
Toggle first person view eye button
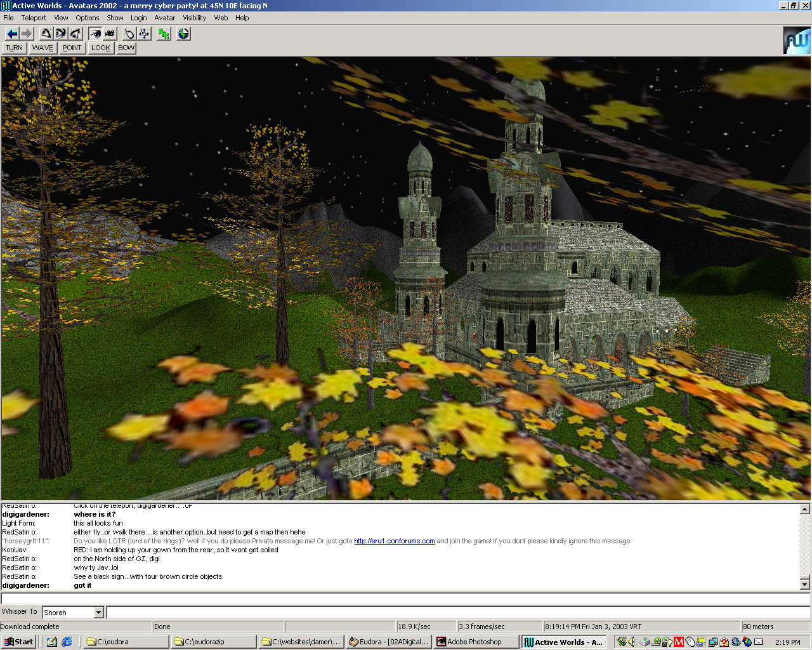click(95, 34)
